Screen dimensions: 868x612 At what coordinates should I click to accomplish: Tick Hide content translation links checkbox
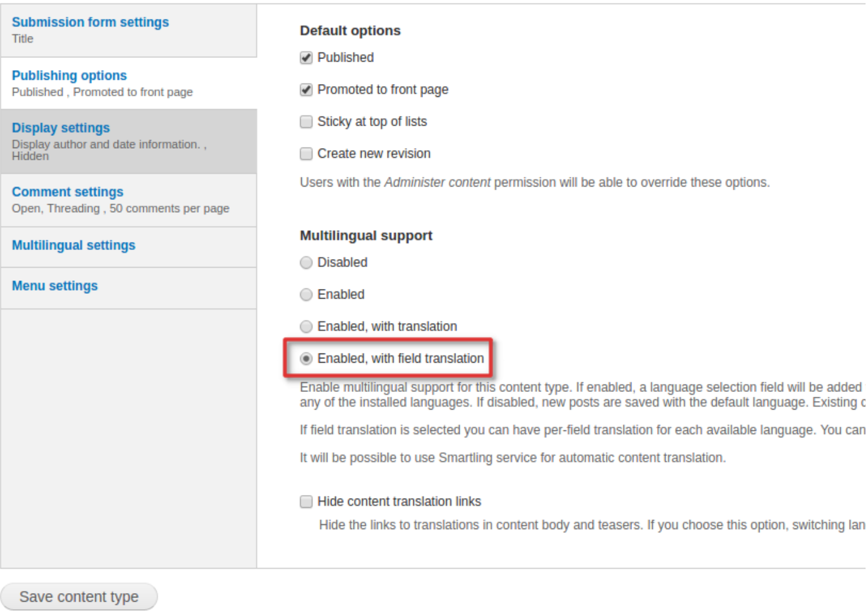click(x=306, y=502)
